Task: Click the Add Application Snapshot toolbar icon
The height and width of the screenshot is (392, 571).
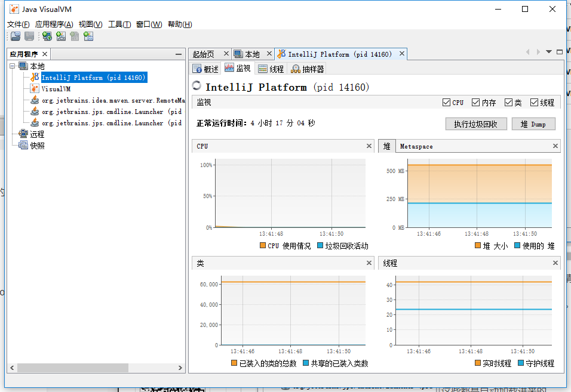Action: pos(88,36)
